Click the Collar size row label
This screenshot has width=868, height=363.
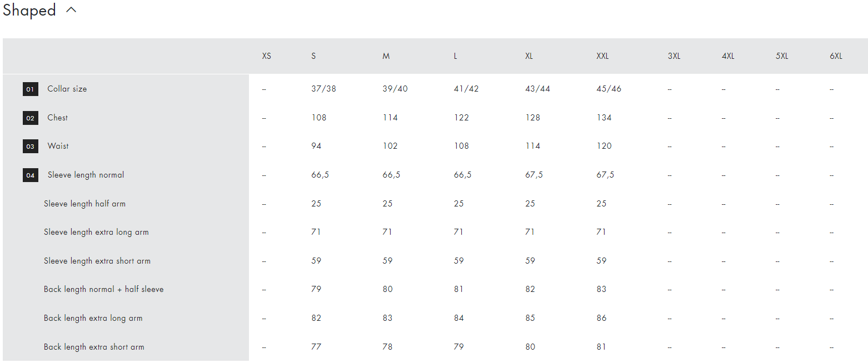tap(67, 89)
